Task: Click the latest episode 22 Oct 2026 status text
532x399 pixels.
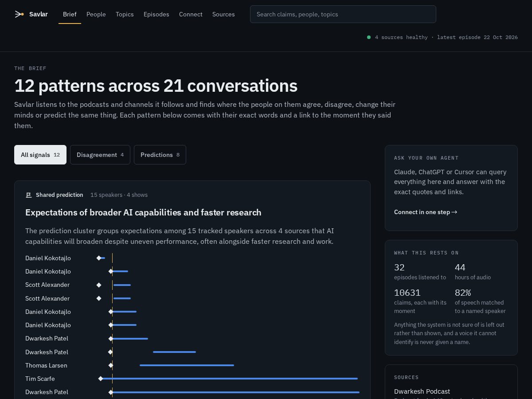Action: (477, 37)
